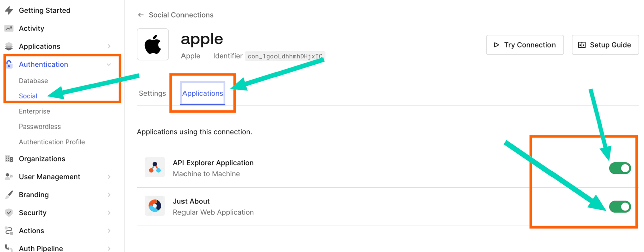The image size is (644, 252).
Task: Click the User Management person icon
Action: click(x=9, y=177)
